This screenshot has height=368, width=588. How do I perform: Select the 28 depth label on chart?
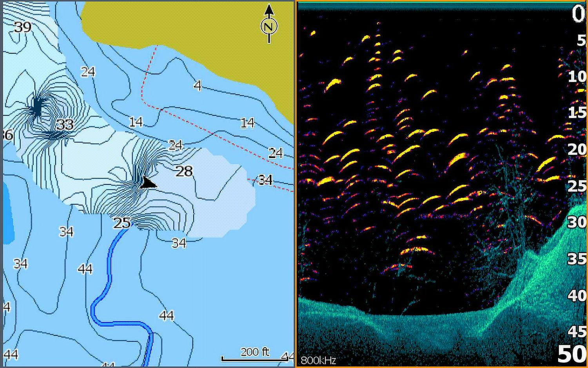[184, 171]
